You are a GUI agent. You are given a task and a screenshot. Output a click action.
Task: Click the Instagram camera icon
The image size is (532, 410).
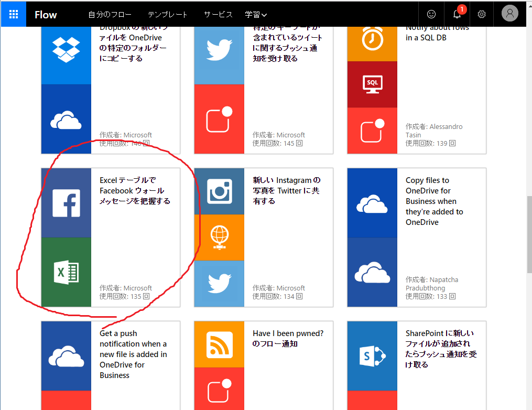coord(219,191)
